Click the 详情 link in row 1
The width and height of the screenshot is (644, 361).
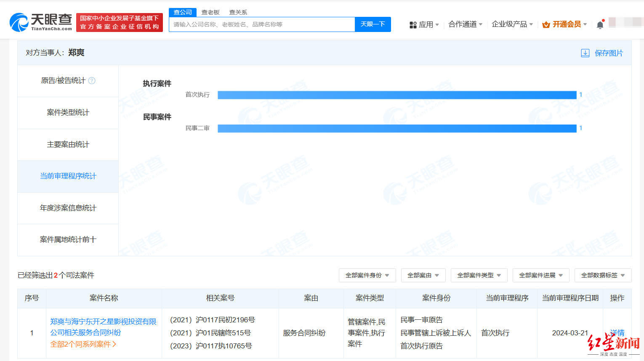(x=617, y=333)
